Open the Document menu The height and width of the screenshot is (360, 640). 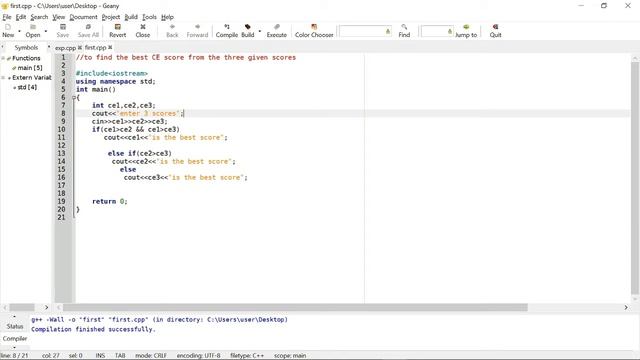83,17
